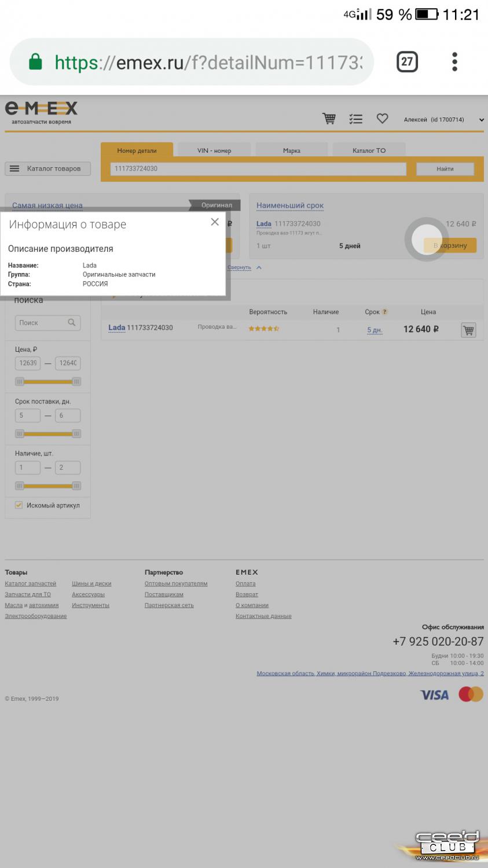Toggle the 'Искомый артикул' checkbox
The image size is (488, 868).
(19, 505)
